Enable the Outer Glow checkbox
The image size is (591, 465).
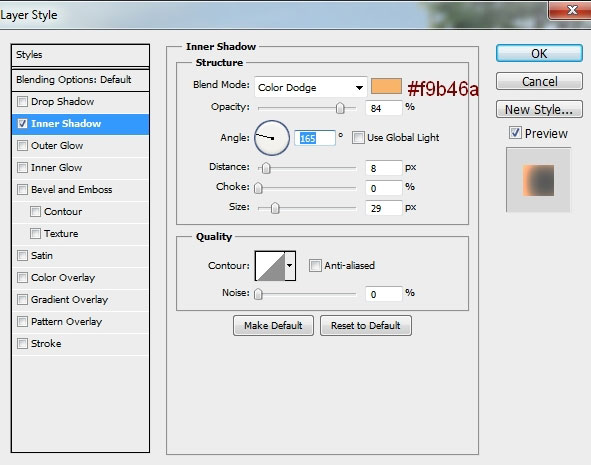click(x=23, y=145)
